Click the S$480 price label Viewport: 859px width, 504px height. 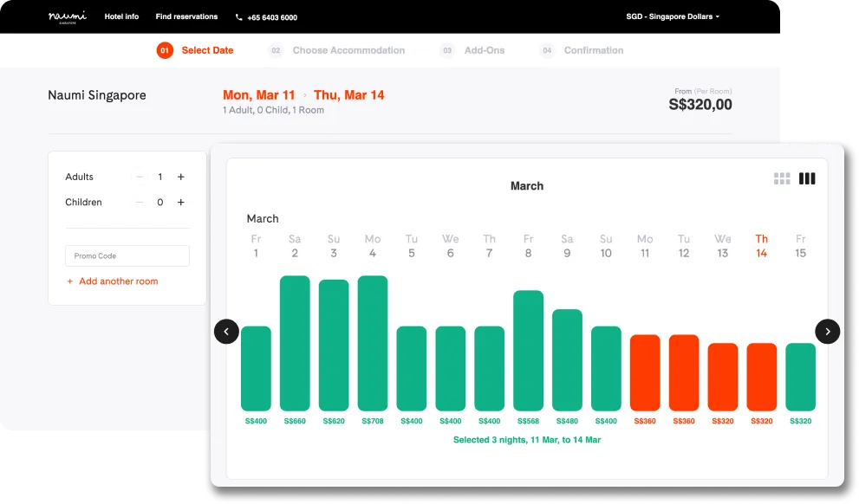pyautogui.click(x=567, y=422)
